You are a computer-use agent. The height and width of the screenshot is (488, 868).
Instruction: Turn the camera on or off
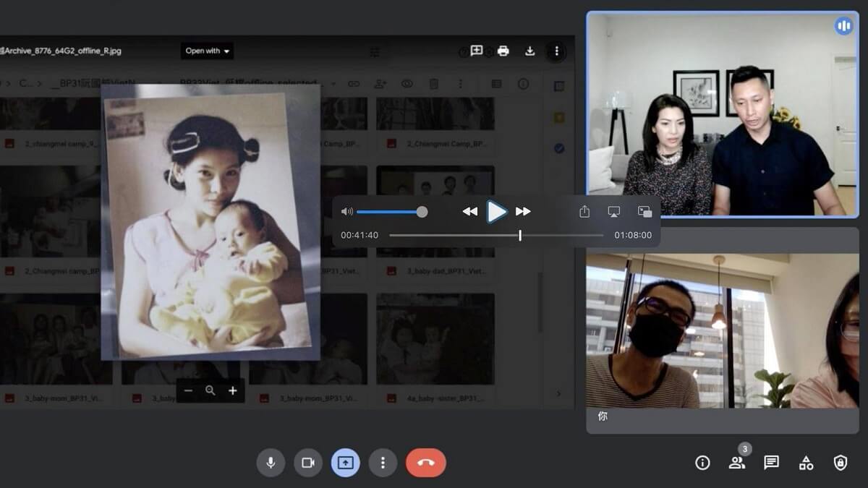click(308, 463)
